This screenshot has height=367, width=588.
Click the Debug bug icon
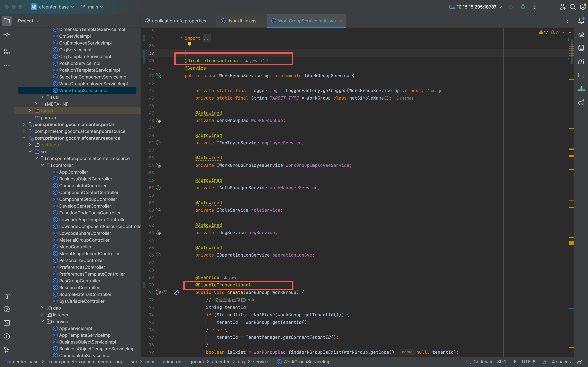(x=523, y=7)
